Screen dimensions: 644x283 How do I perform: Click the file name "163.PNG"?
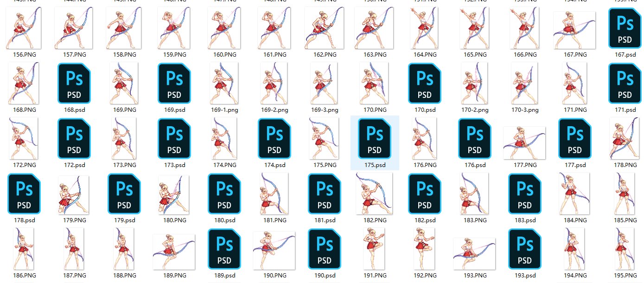(375, 55)
